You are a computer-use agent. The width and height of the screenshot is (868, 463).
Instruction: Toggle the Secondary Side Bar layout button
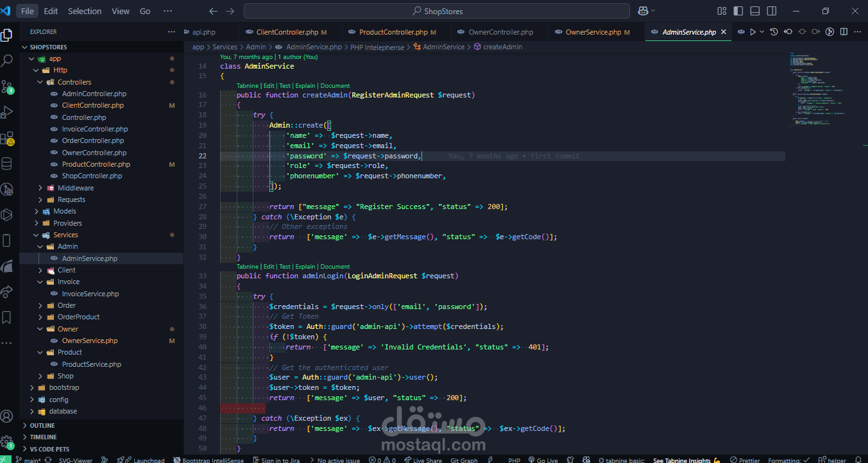(771, 11)
